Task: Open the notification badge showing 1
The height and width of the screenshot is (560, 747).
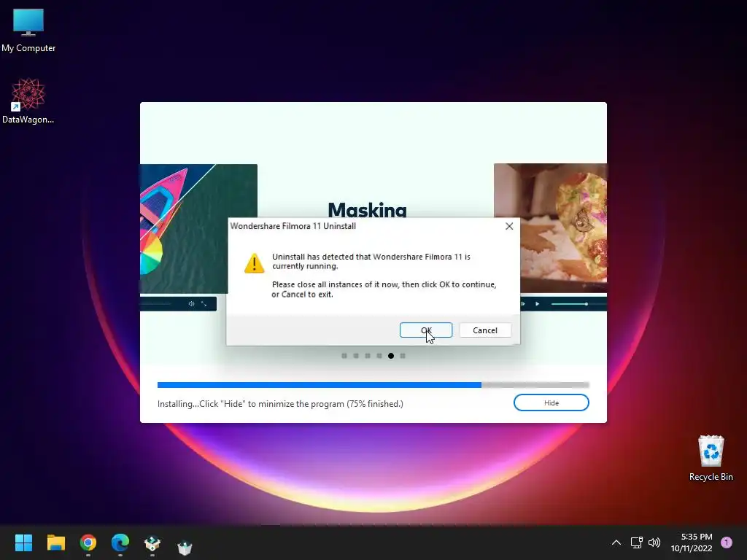Action: click(x=727, y=542)
